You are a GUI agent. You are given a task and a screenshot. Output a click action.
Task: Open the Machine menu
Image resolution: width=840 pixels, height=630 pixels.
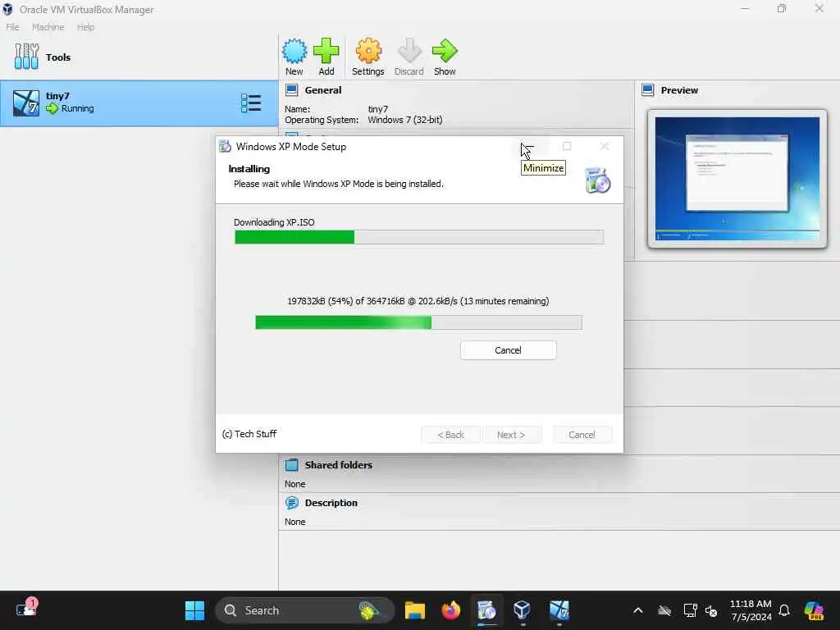(x=48, y=27)
